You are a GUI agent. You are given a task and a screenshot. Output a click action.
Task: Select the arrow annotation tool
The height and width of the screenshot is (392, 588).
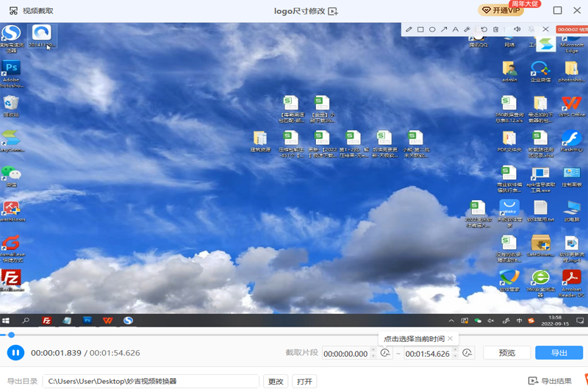point(444,29)
